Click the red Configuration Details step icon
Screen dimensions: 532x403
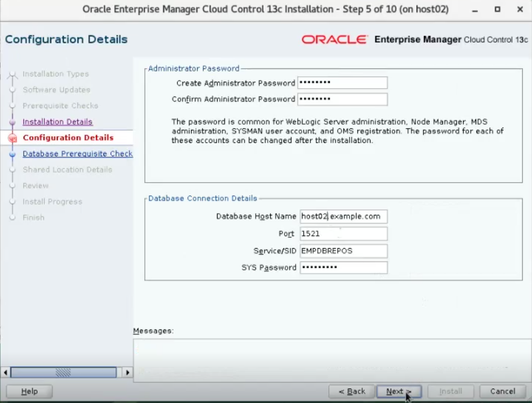point(12,138)
